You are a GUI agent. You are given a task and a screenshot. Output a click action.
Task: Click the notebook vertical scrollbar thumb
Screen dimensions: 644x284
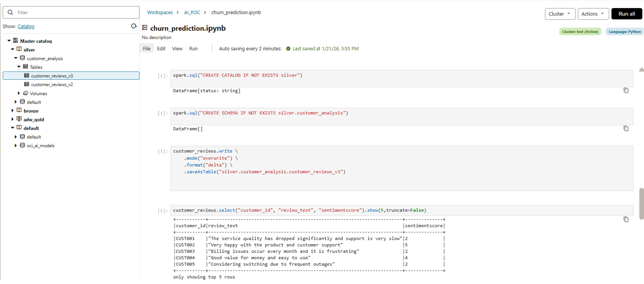641,203
